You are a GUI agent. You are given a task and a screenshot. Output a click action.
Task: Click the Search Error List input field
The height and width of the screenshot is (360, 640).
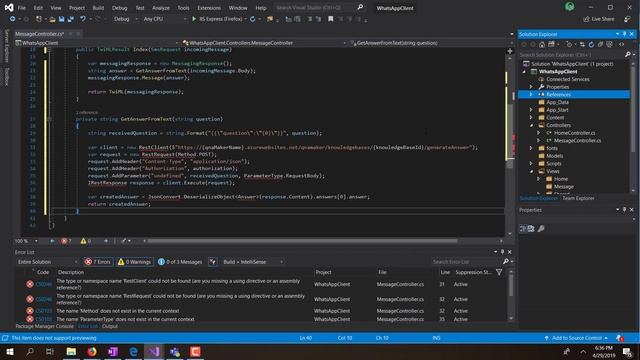click(x=466, y=262)
